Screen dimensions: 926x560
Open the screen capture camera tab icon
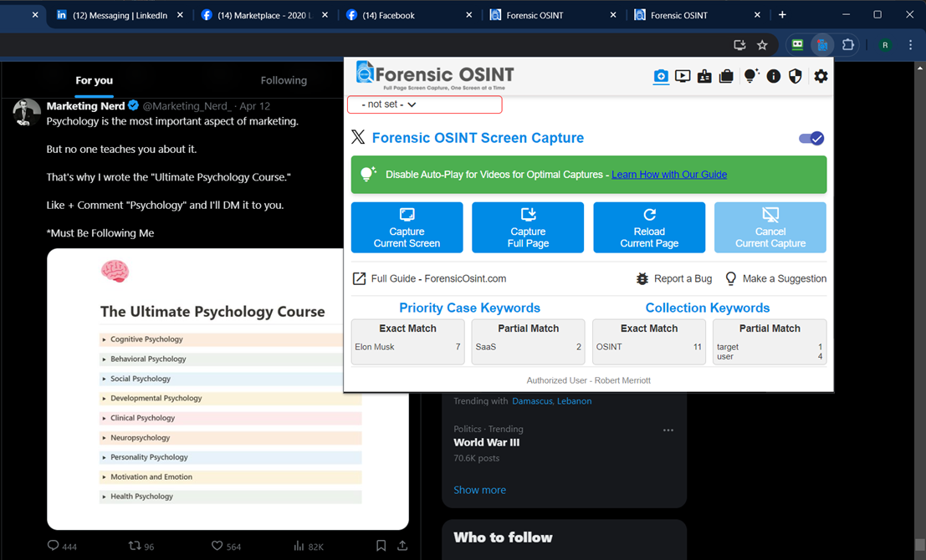coord(661,76)
